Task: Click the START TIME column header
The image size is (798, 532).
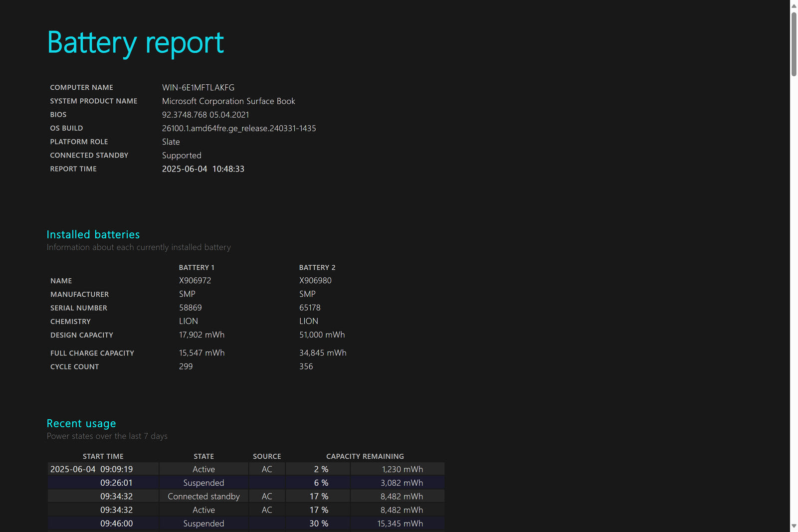Action: [103, 456]
